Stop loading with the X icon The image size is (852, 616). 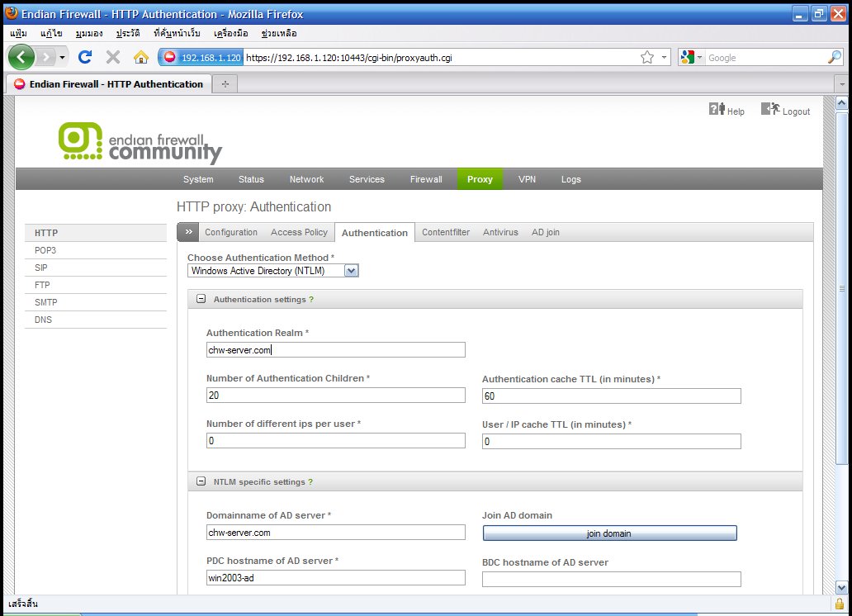pos(113,57)
